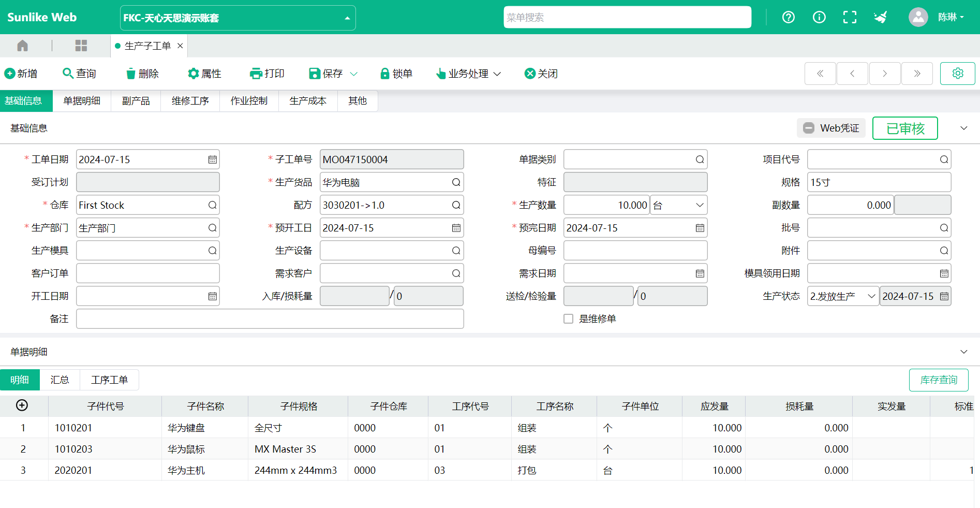Switch to the 单据明细 tab
Image resolution: width=980 pixels, height=508 pixels.
pos(82,101)
